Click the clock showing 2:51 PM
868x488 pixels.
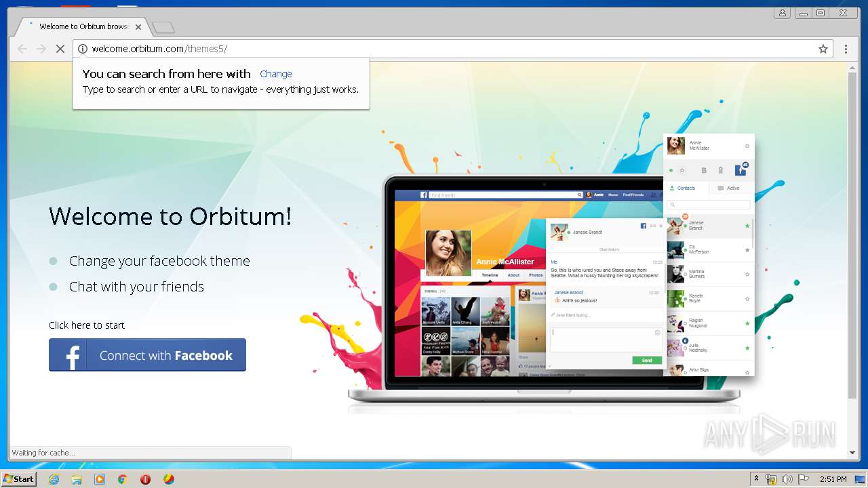[833, 479]
